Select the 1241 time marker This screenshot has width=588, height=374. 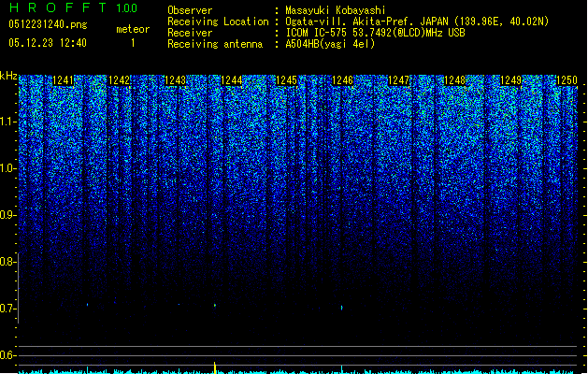[x=63, y=80]
